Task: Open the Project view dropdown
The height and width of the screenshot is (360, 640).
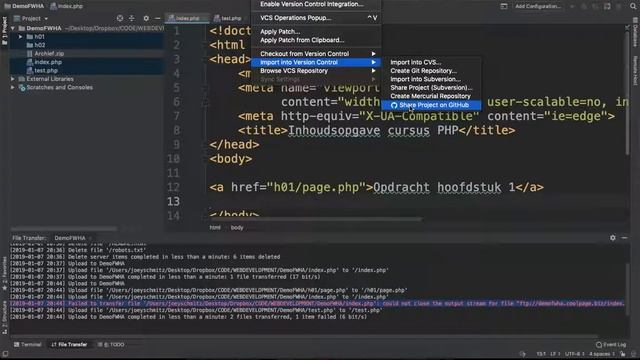Action: 31,18
